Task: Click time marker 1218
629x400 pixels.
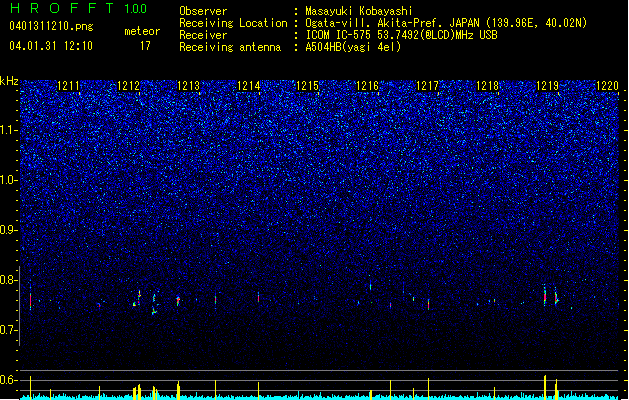Action: click(x=487, y=86)
